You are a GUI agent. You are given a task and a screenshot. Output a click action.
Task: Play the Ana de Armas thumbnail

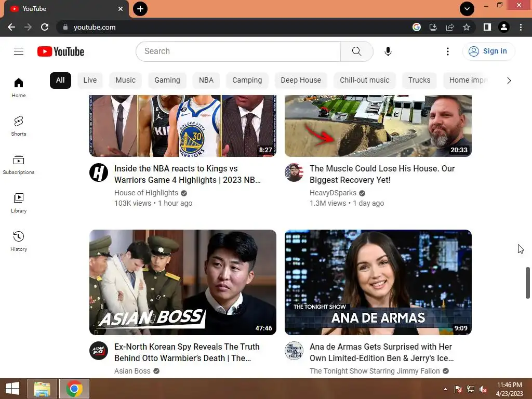pyautogui.click(x=378, y=282)
